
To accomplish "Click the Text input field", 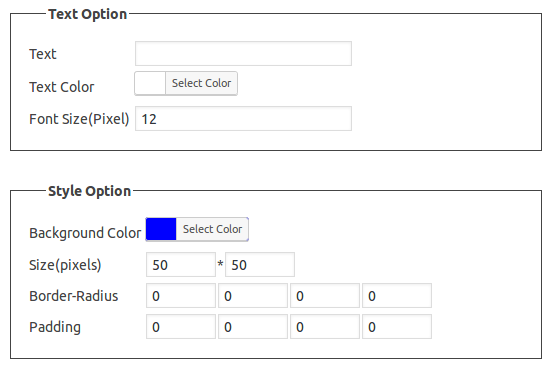I will 243,53.
